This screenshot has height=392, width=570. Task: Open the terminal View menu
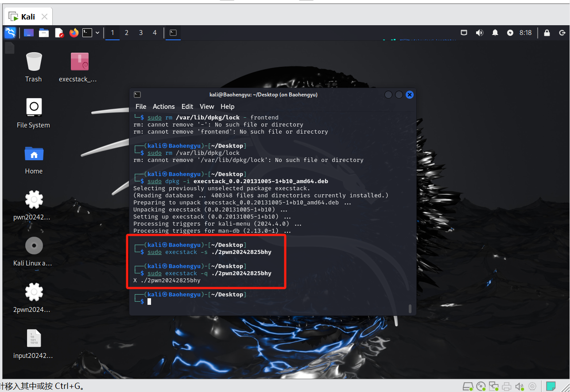point(207,107)
